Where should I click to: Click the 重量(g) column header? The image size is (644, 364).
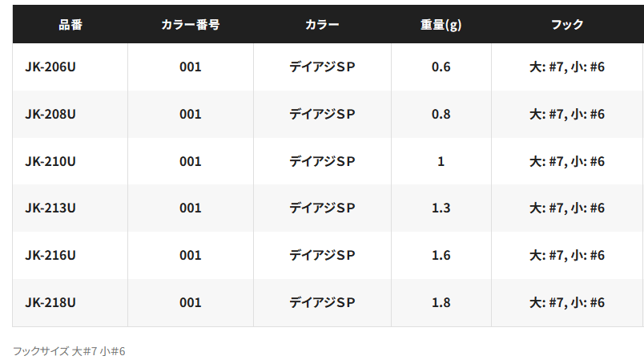pos(441,25)
